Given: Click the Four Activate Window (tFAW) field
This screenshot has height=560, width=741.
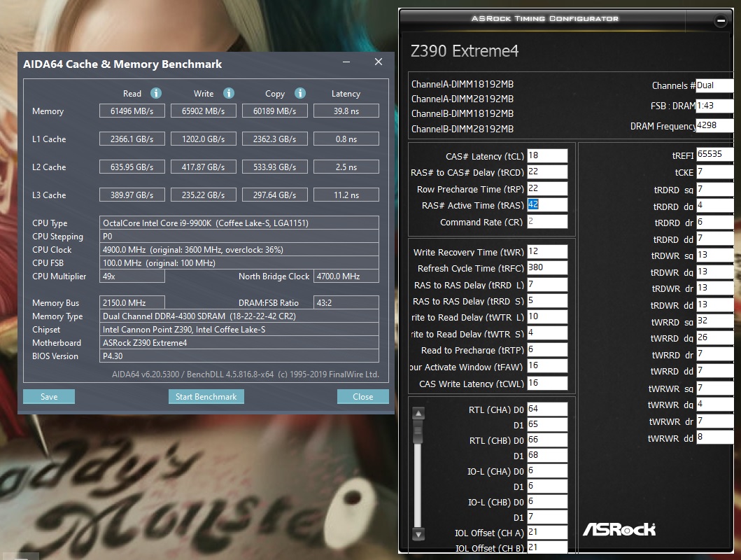Looking at the screenshot, I should [x=547, y=366].
